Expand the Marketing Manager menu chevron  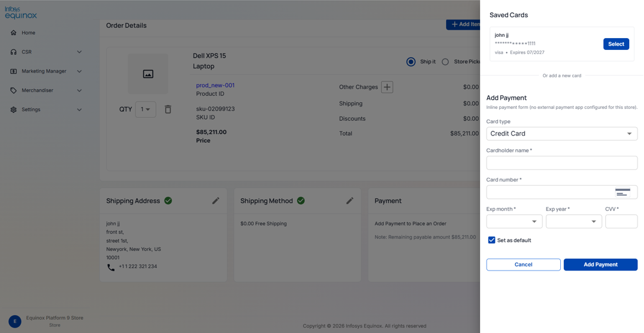point(79,71)
